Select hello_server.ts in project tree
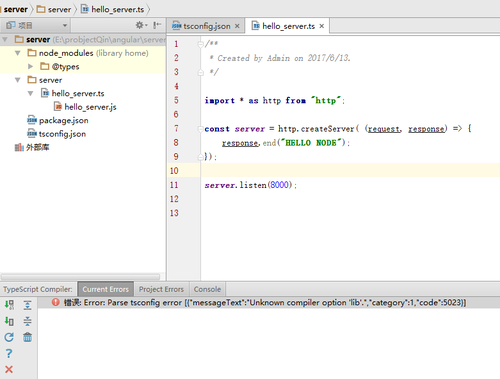Screen dimensions: 500x379 73,93
